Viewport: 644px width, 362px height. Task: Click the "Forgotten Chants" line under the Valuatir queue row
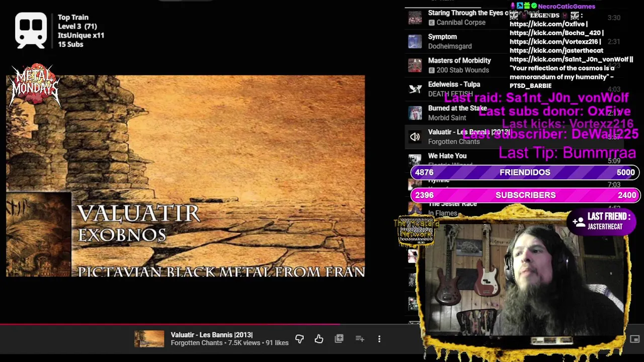454,142
